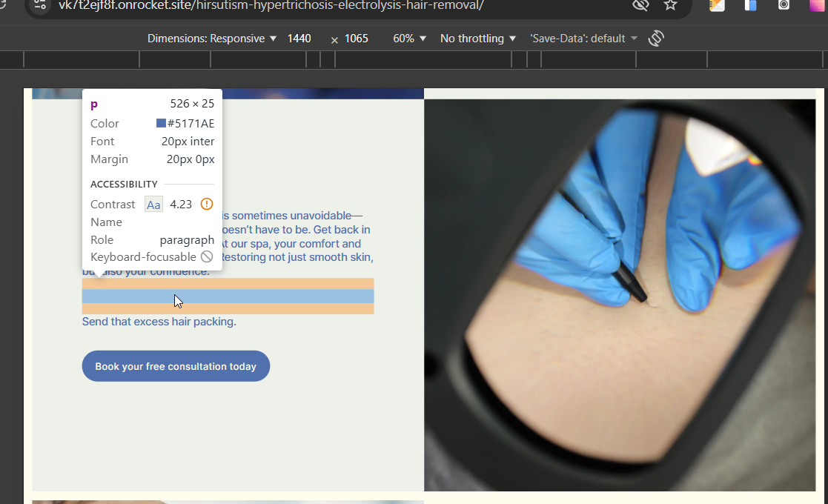The width and height of the screenshot is (828, 504).
Task: Click the viewport height field showing 1065
Action: (357, 39)
